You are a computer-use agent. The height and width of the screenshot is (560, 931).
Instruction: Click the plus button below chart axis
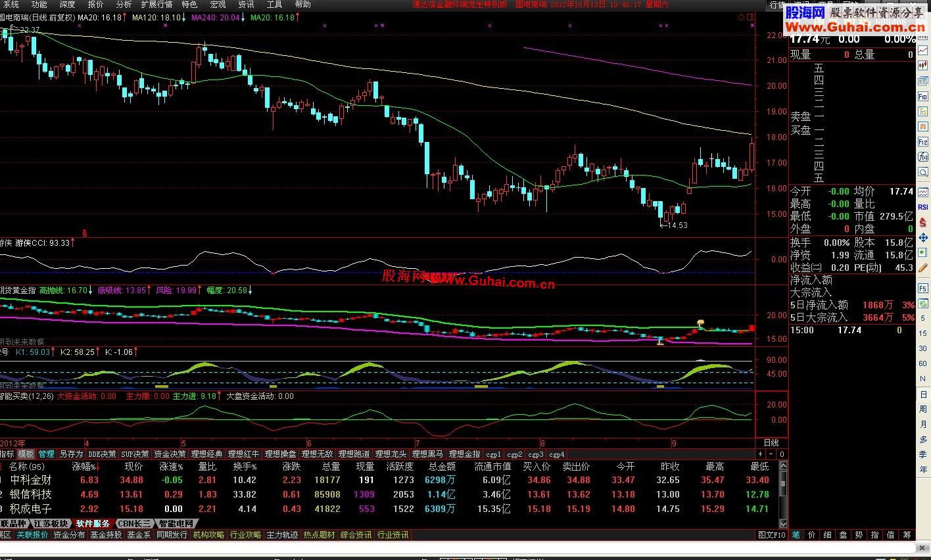point(761,454)
